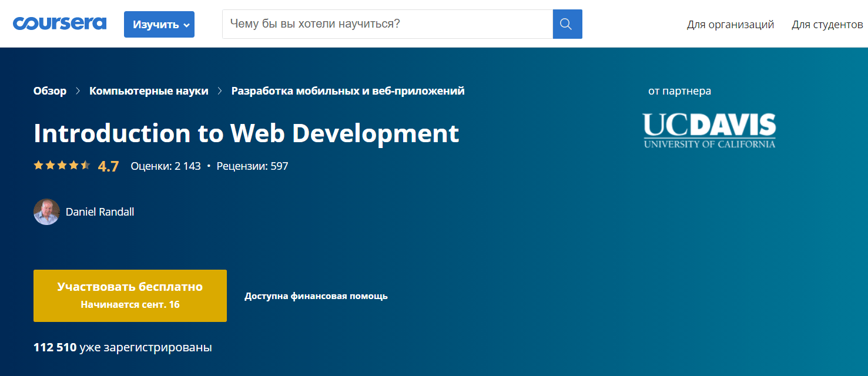Click the five-star rating icons
Screen dimensions: 868x376
pyautogui.click(x=62, y=166)
